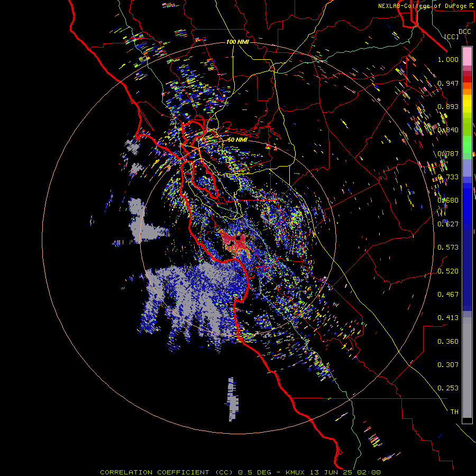Click the "KMUX 13 JUN 25 02:00" timestamp
Screen dimensions: 476x476
[x=333, y=472]
